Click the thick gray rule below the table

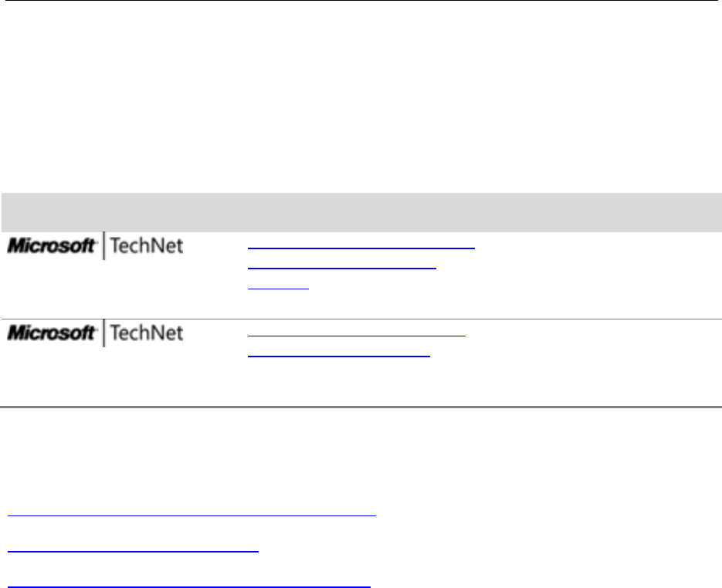tap(361, 407)
